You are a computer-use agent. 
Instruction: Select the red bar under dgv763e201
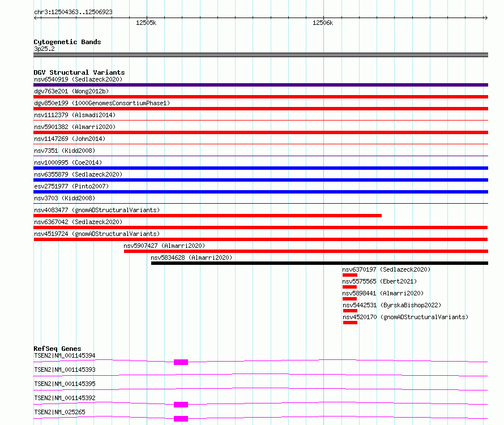(x=260, y=97)
